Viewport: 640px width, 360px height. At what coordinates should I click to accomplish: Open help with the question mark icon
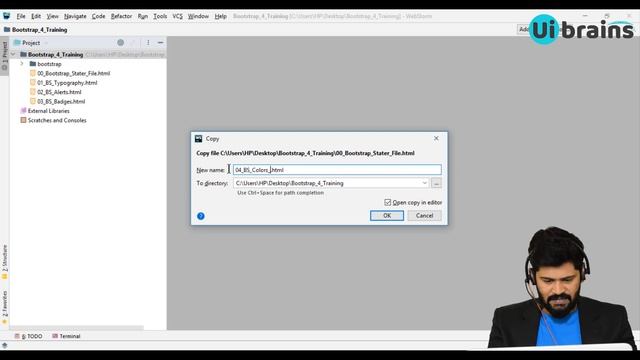click(x=201, y=216)
